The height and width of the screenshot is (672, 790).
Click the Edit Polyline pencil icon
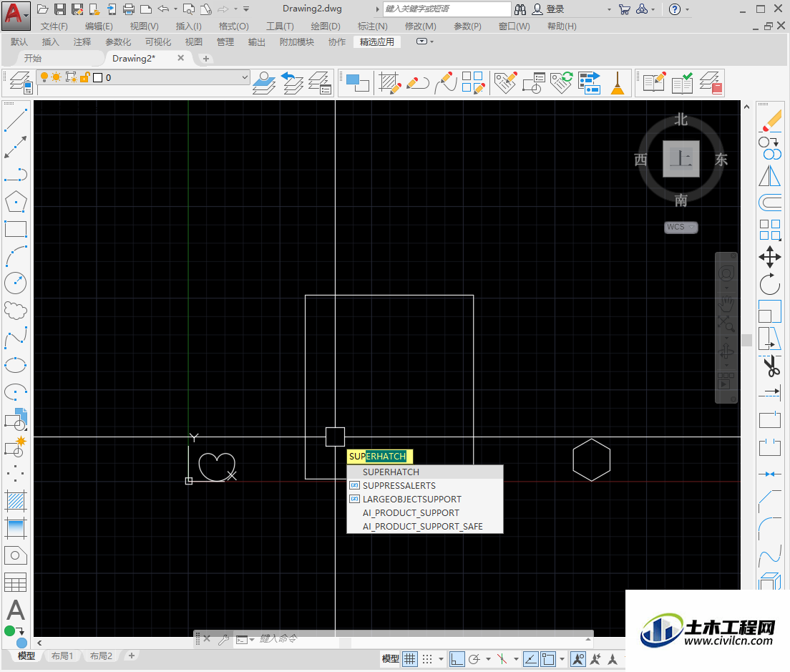point(418,82)
